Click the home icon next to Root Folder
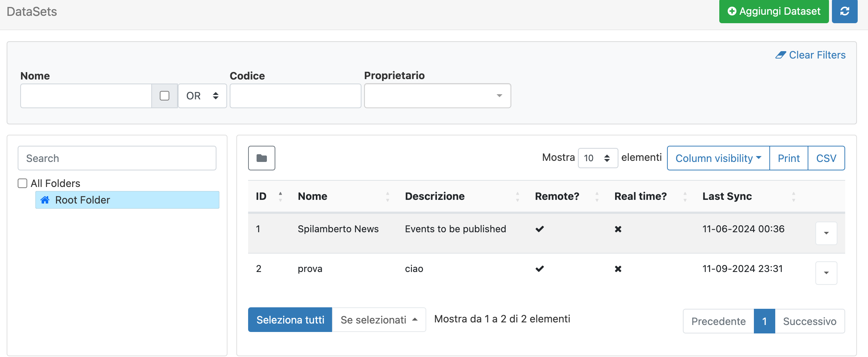Image resolution: width=868 pixels, height=357 pixels. (45, 200)
